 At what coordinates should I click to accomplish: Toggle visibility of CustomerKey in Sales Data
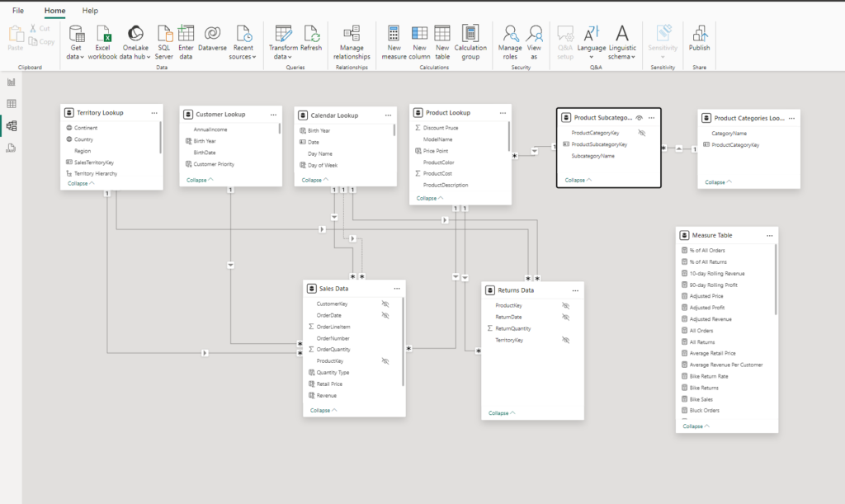[x=385, y=304]
